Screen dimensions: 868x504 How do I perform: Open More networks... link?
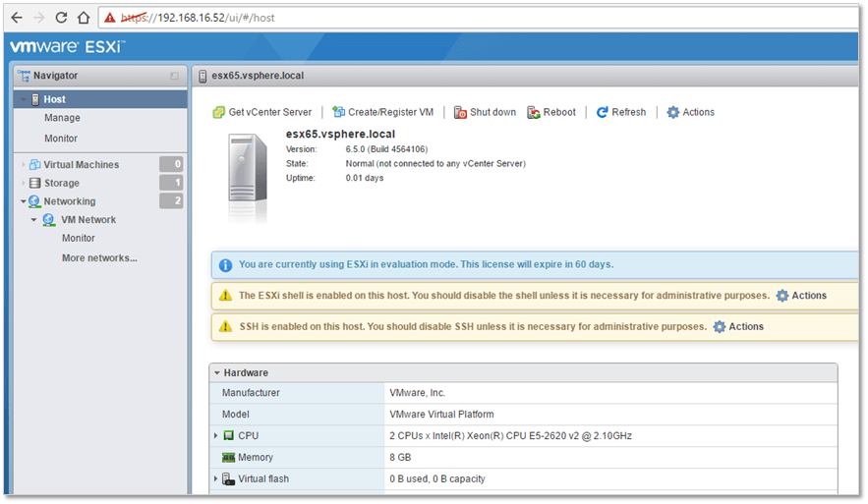pyautogui.click(x=99, y=257)
